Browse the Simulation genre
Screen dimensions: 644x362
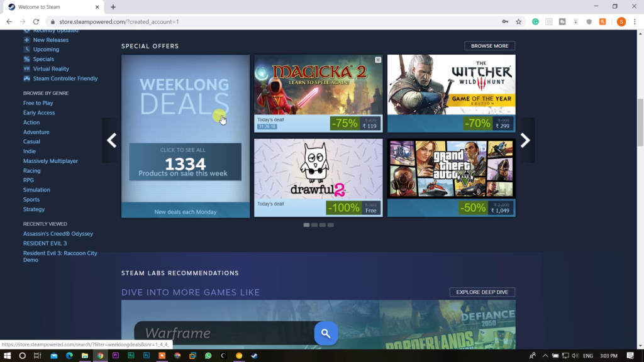point(36,190)
